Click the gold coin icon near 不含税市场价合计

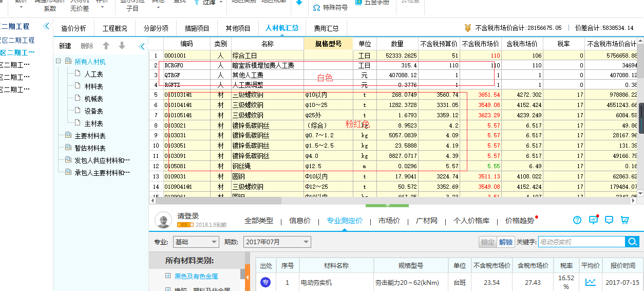(x=467, y=28)
